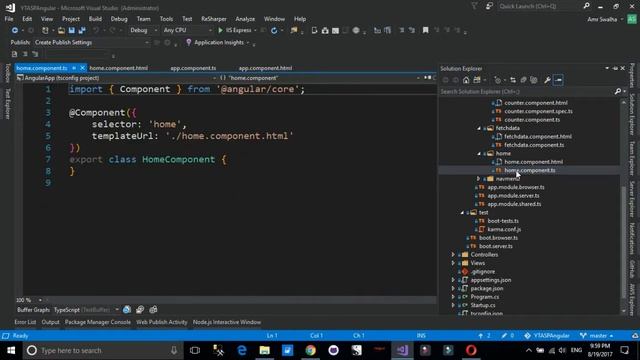This screenshot has width=640, height=360.
Task: Select fetchdata.component.ts in Solution Explorer
Action: coord(534,145)
